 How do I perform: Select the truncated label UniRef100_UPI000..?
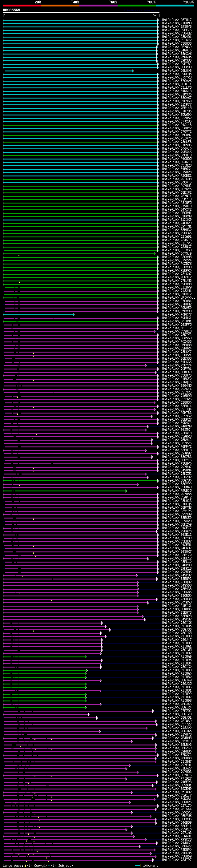point(178,298)
